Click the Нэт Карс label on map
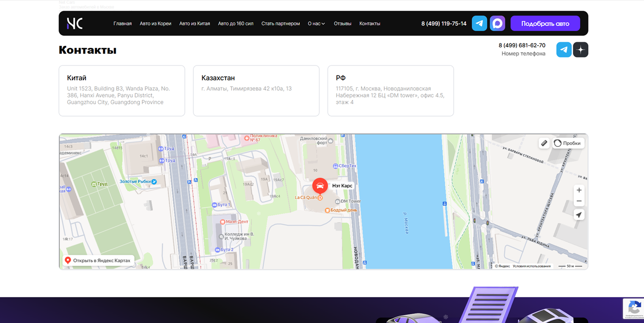The width and height of the screenshot is (644, 323). coord(342,186)
